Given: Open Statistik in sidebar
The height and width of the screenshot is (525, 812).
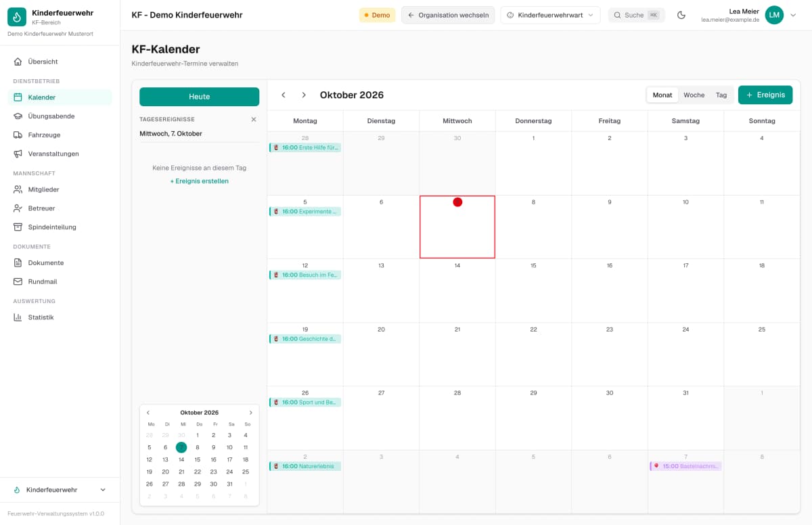Looking at the screenshot, I should 60,317.
